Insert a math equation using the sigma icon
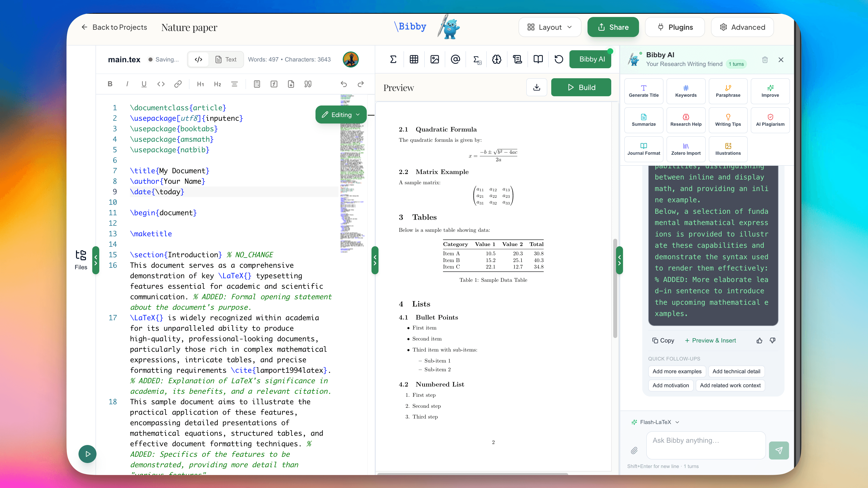Image resolution: width=868 pixels, height=488 pixels. 393,59
